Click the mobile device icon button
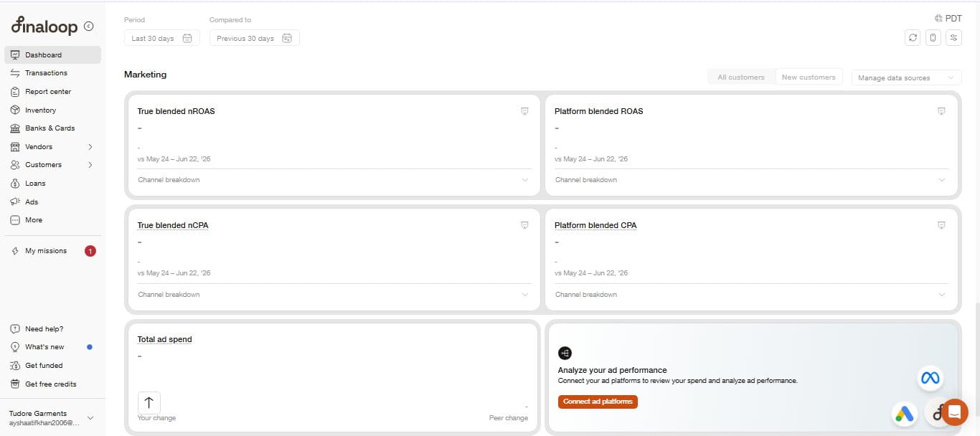Image resolution: width=980 pixels, height=436 pixels. [933, 38]
